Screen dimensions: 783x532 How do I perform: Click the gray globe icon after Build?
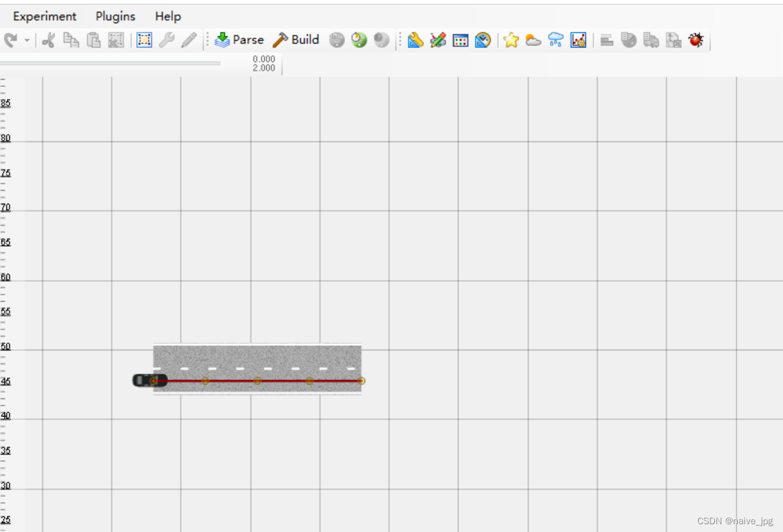pyautogui.click(x=337, y=40)
